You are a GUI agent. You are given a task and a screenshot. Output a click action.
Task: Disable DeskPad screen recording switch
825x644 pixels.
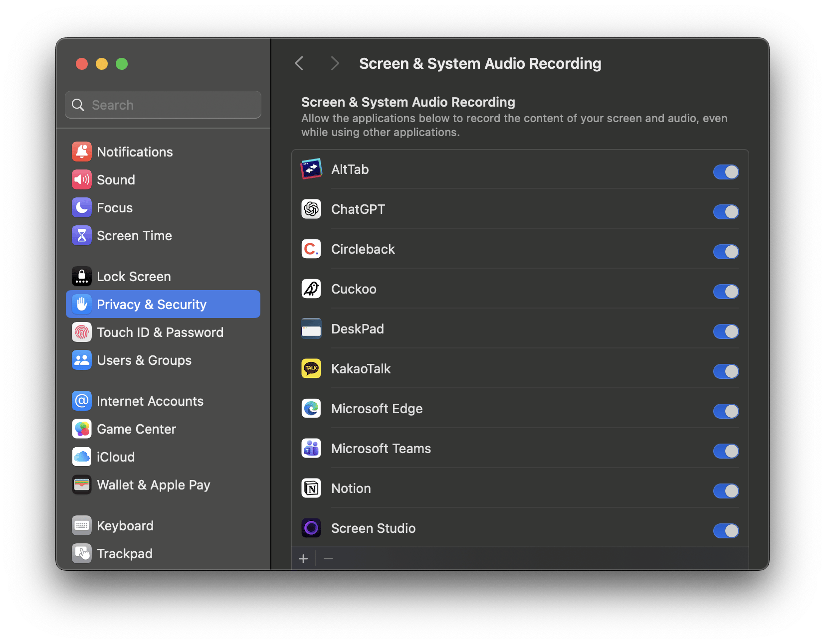pos(726,331)
